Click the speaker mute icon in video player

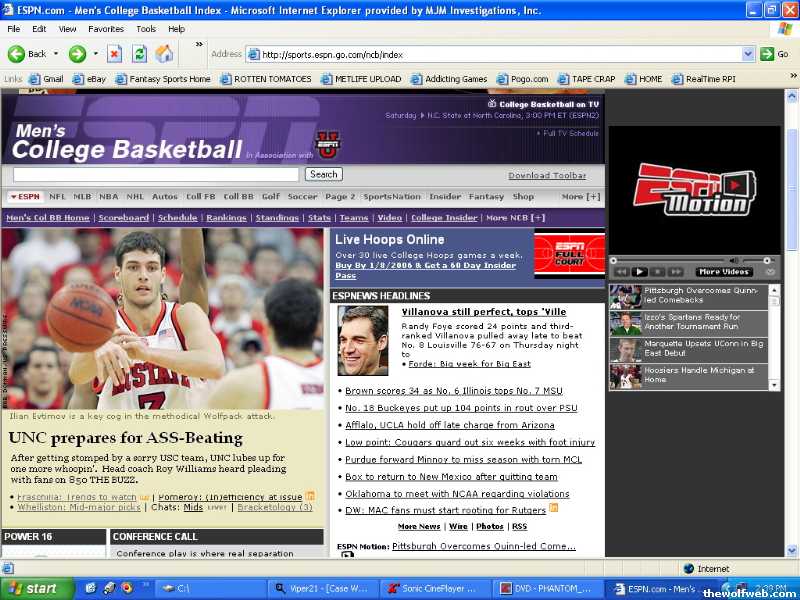[x=733, y=261]
